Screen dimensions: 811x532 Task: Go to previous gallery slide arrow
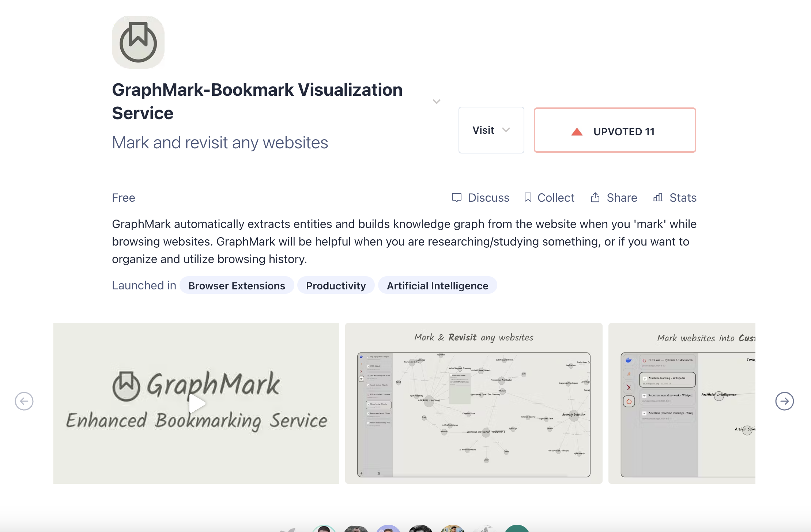24,401
